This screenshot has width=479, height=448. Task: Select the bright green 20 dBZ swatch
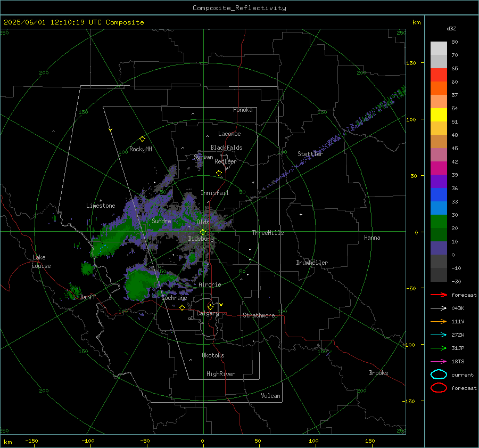pyautogui.click(x=439, y=221)
